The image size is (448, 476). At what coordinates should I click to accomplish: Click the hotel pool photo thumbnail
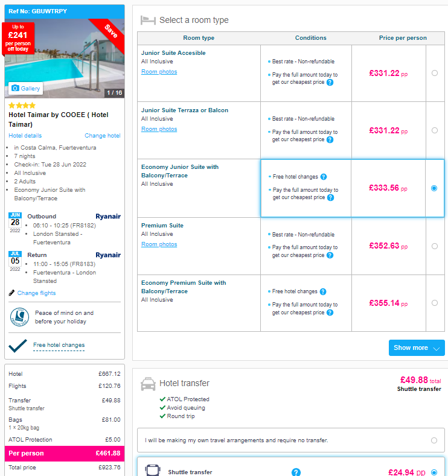[65, 59]
